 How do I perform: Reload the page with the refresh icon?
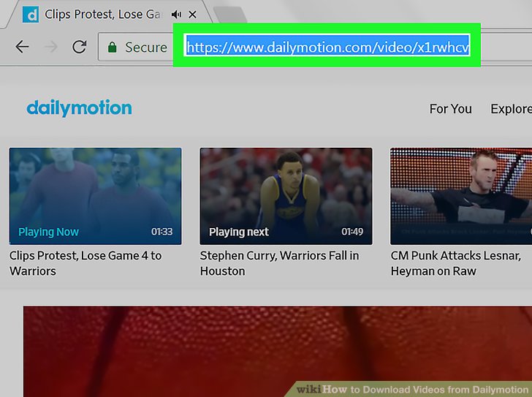[x=80, y=47]
